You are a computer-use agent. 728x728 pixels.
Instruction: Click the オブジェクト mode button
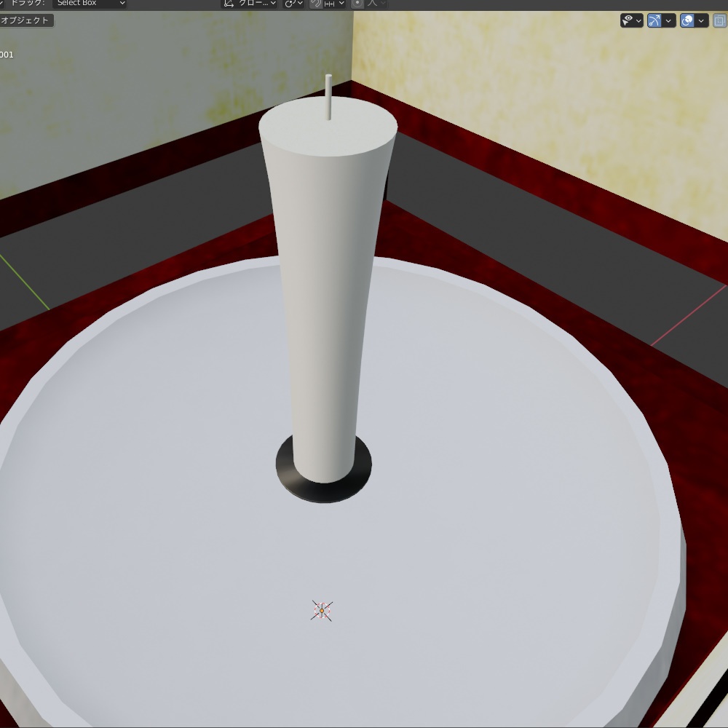tap(27, 20)
